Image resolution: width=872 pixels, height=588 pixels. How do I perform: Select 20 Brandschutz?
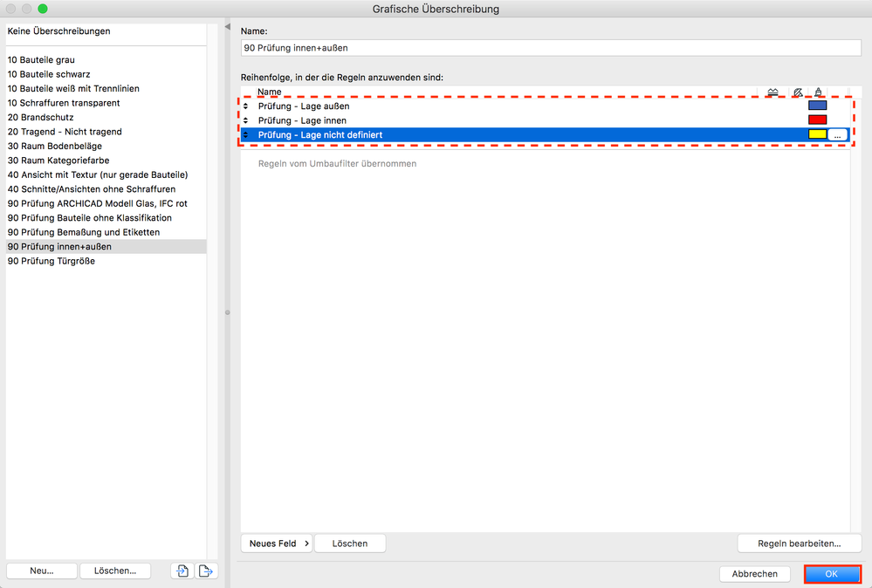tap(106, 118)
